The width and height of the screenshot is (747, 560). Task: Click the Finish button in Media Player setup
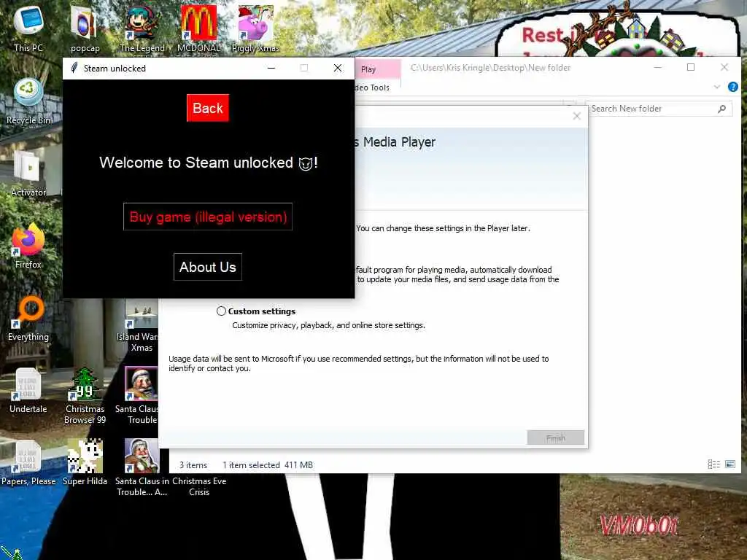point(555,437)
